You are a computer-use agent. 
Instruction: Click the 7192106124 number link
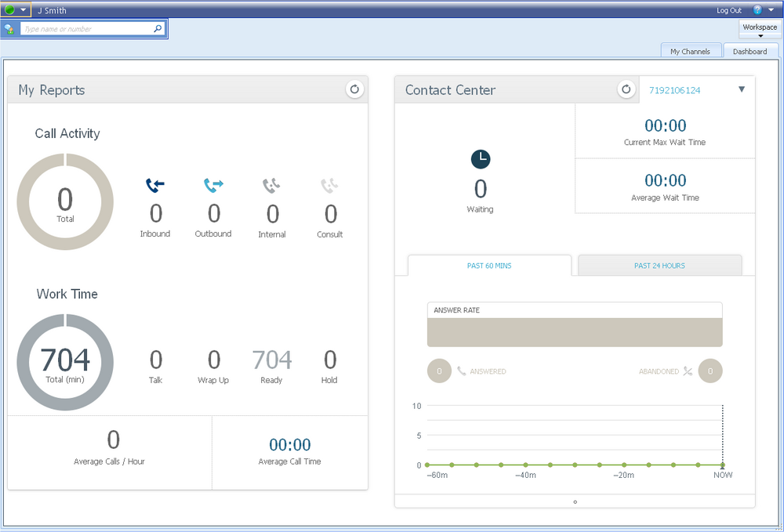(674, 90)
